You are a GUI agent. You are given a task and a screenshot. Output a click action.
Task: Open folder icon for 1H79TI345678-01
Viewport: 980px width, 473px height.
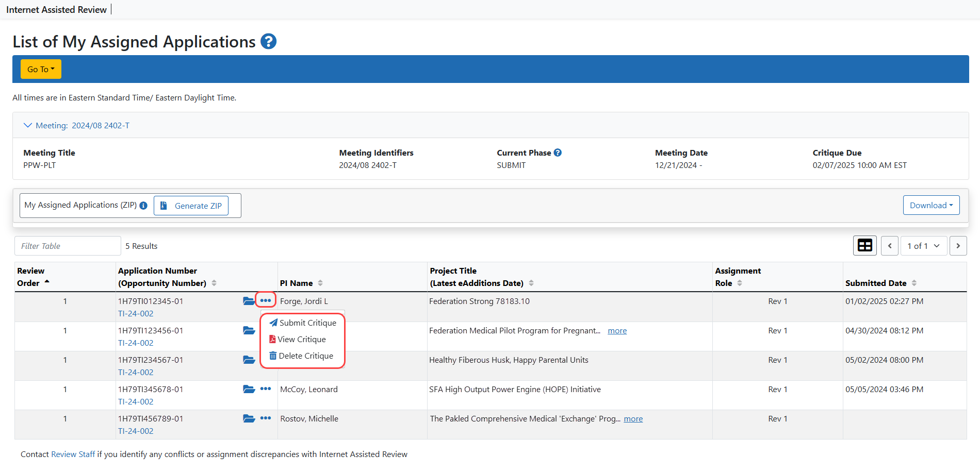249,389
